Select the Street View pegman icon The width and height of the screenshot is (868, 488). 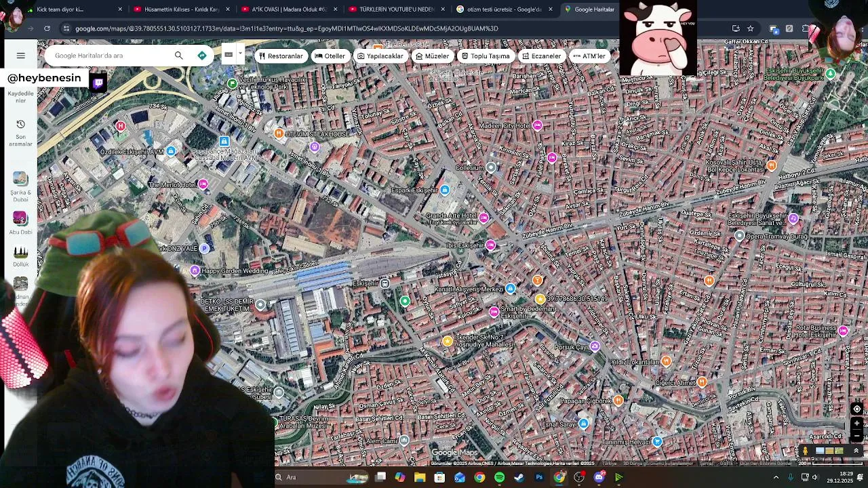click(x=806, y=451)
